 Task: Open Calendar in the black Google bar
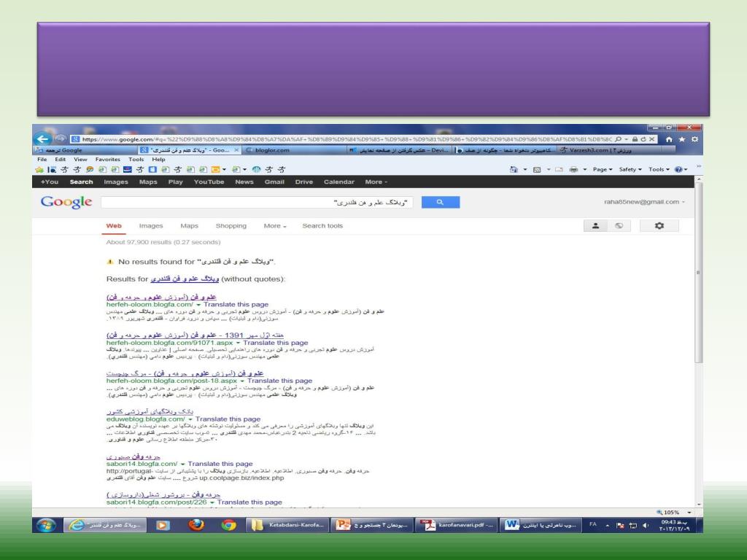click(x=338, y=182)
